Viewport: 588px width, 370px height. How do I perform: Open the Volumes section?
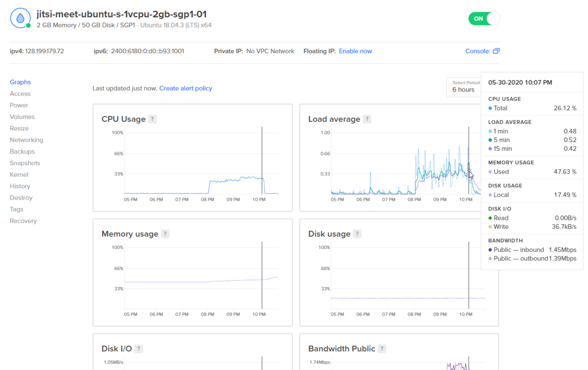point(22,117)
